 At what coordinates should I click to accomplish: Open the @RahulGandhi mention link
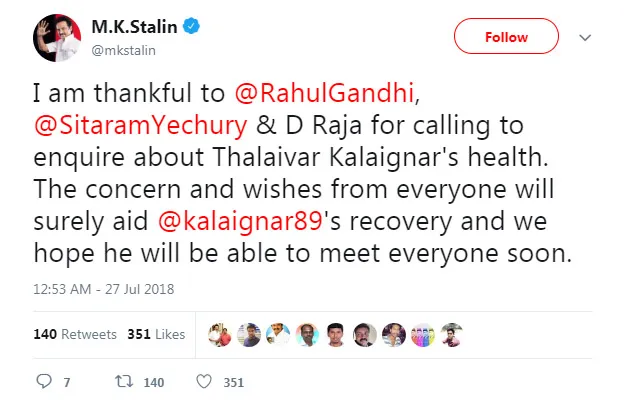coord(324,93)
